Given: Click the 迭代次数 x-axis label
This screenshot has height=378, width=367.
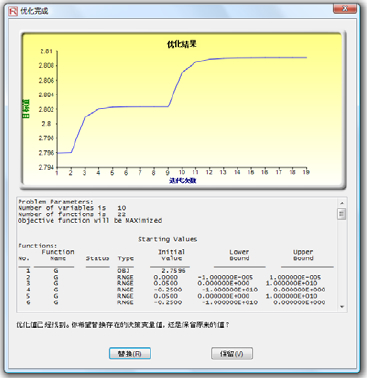Looking at the screenshot, I should tap(183, 181).
